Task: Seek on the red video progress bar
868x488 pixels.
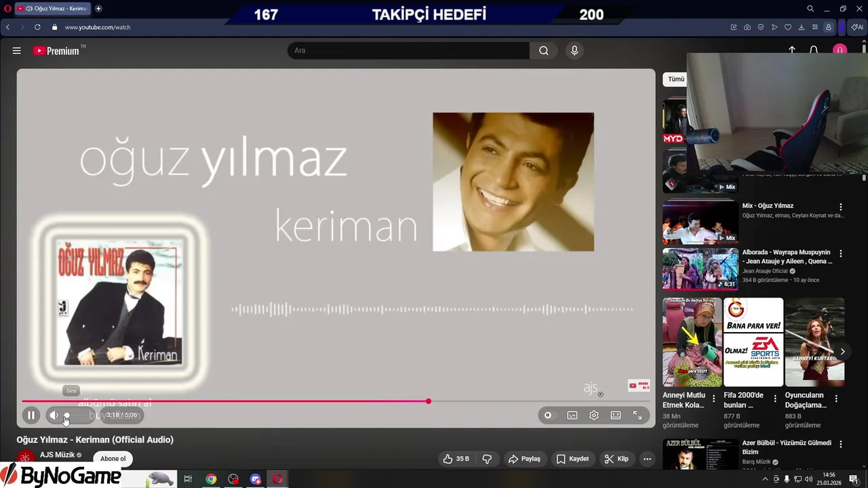Action: coord(336,401)
